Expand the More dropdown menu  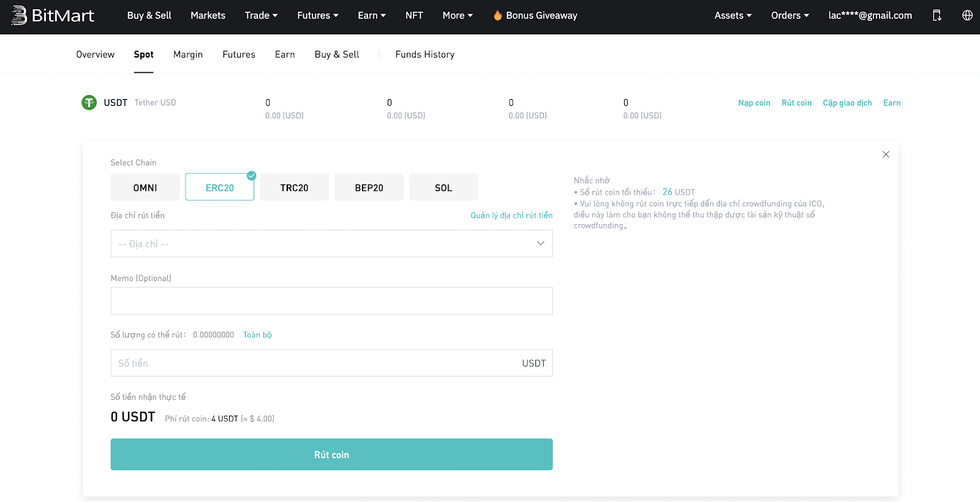(x=458, y=15)
